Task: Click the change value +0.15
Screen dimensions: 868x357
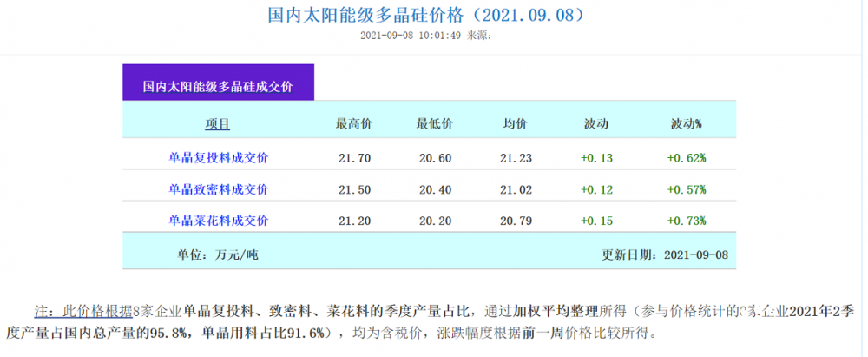Action: coord(597,221)
